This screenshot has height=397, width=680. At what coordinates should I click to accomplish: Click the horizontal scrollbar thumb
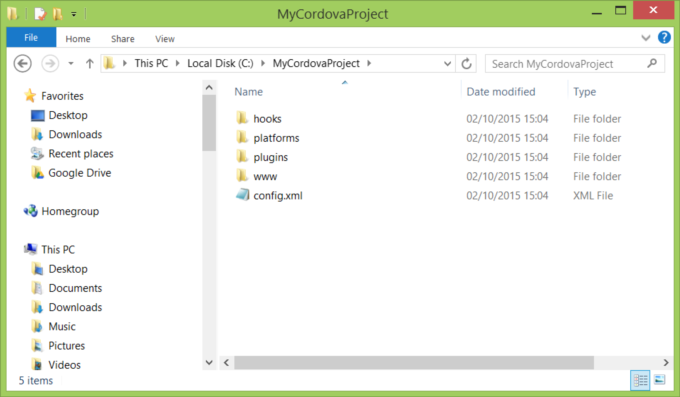414,362
